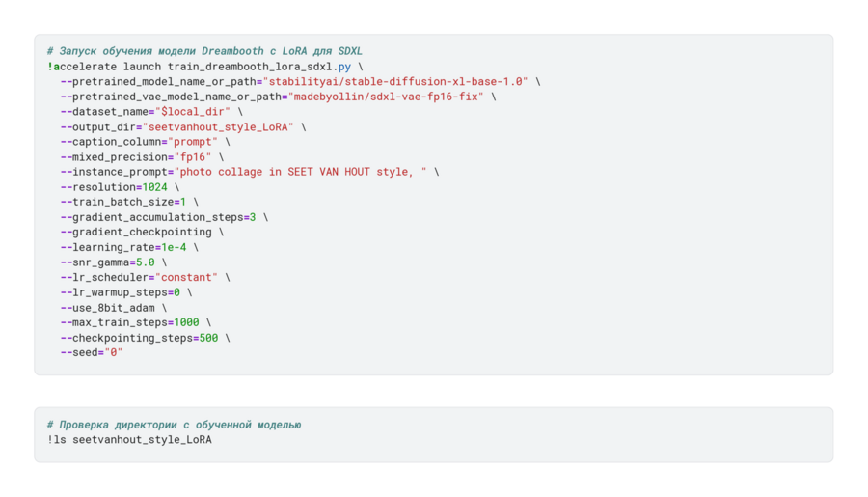
Task: Click the max_train_steps=1000 line
Action: coord(135,322)
